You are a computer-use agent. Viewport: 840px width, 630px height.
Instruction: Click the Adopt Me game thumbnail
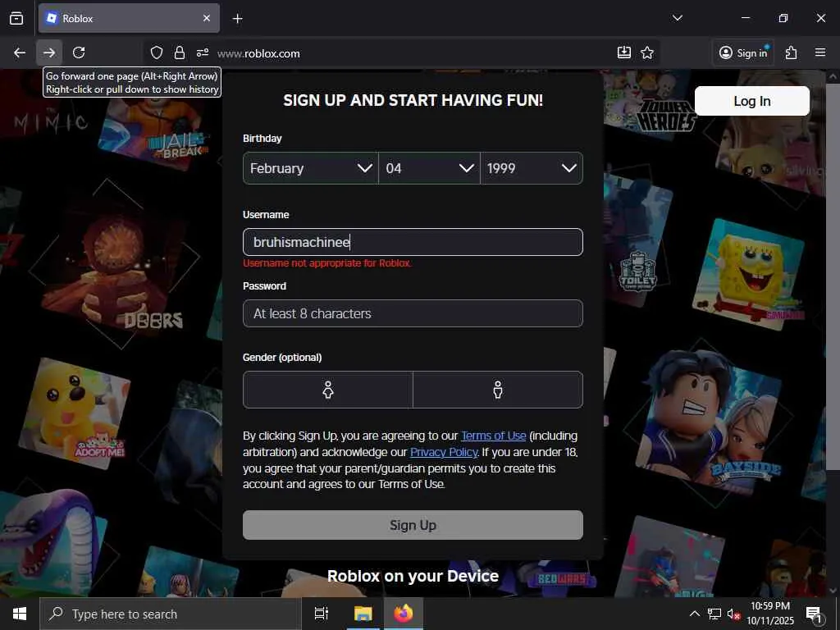[x=75, y=413]
